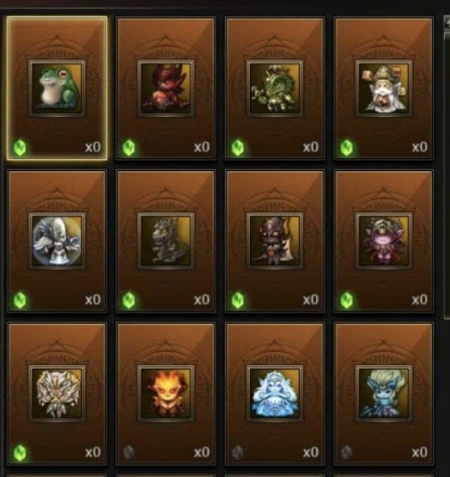The height and width of the screenshot is (477, 450).
Task: Select the dark horned masked warrior portrait
Action: [x=275, y=241]
